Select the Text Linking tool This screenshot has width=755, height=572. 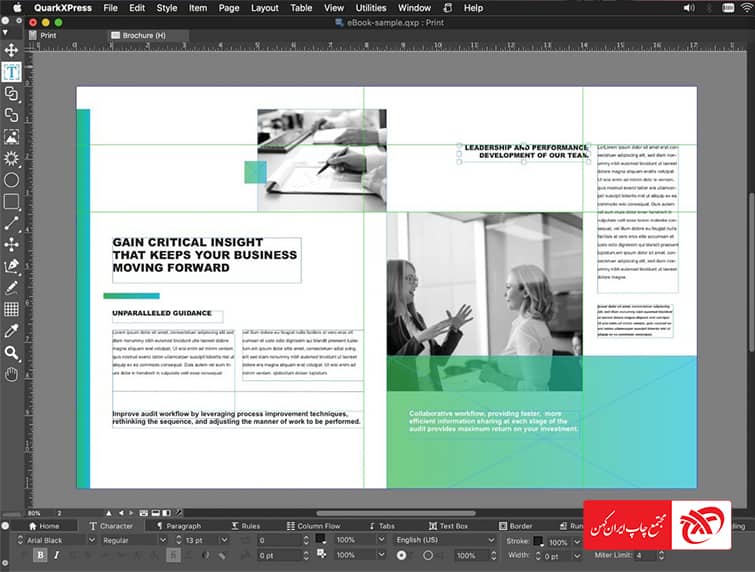click(11, 93)
